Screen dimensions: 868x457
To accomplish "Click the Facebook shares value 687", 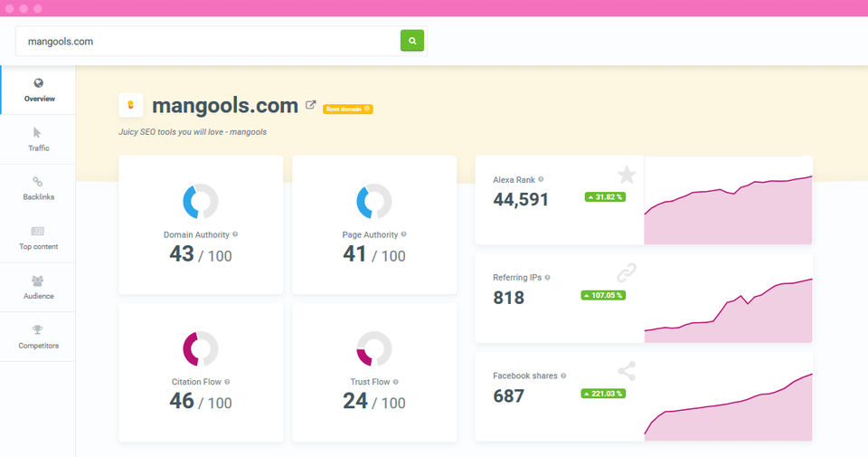I will click(509, 396).
